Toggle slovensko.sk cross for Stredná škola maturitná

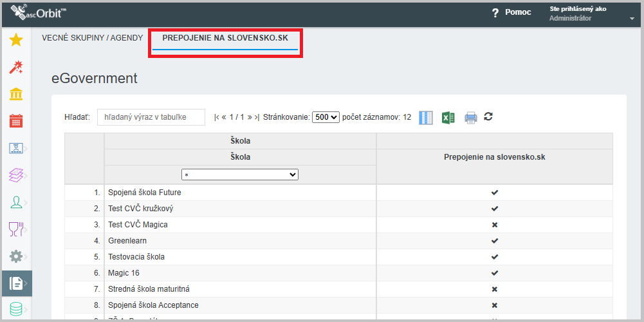(495, 289)
